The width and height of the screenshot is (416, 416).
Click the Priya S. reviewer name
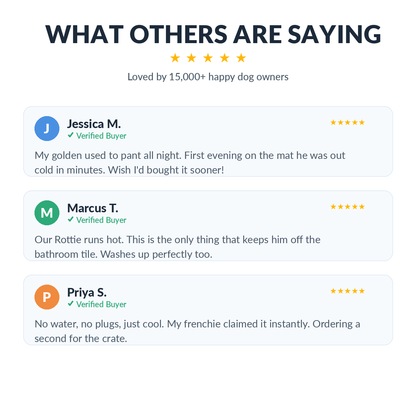(87, 293)
